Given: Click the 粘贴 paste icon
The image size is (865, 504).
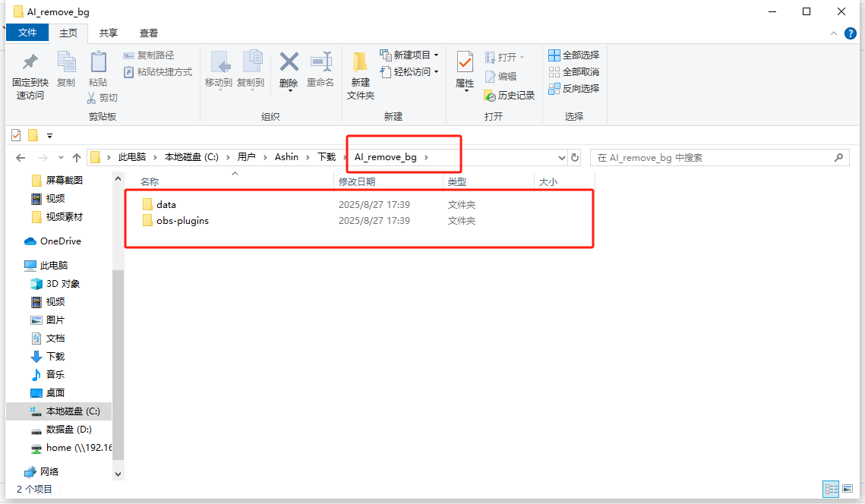Looking at the screenshot, I should click(x=98, y=62).
